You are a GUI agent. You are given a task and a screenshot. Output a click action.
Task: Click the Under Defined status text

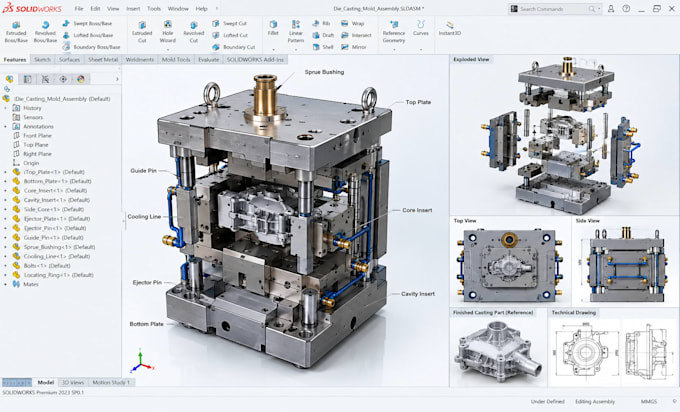click(548, 402)
